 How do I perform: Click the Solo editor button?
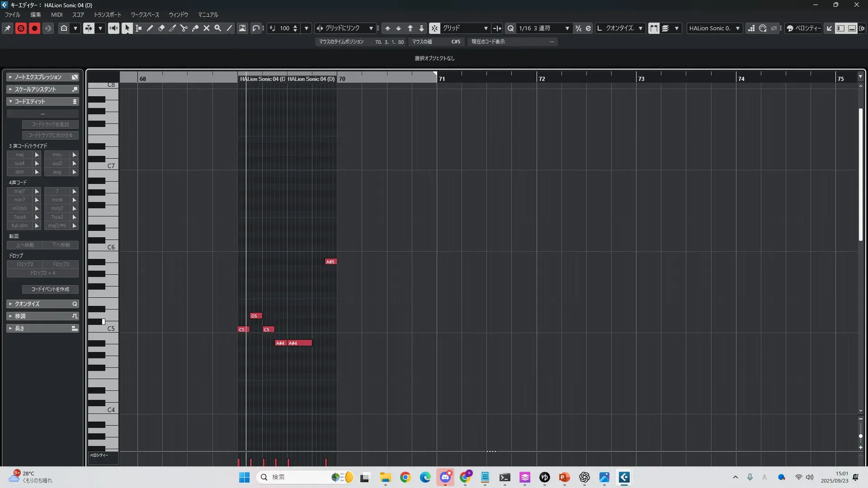21,28
